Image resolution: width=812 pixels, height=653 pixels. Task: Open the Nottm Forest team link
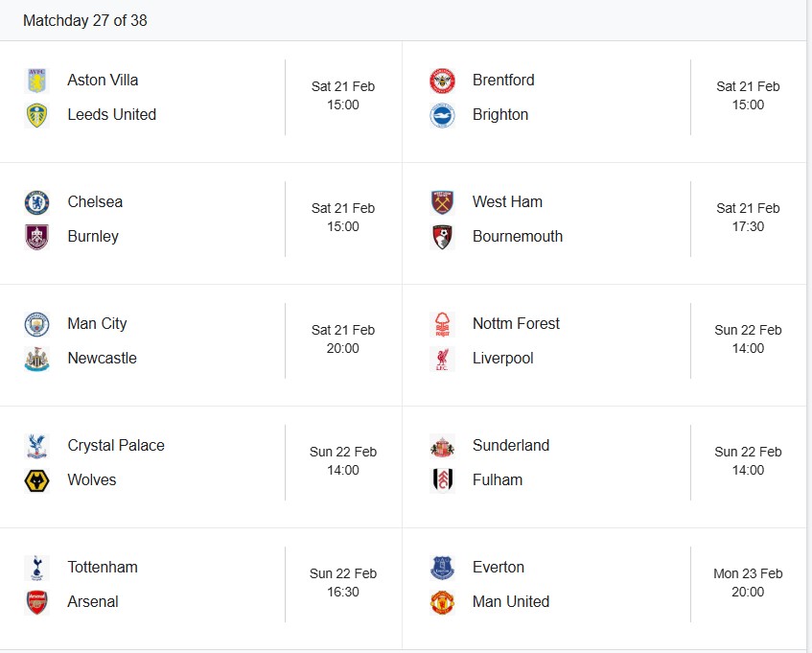516,324
